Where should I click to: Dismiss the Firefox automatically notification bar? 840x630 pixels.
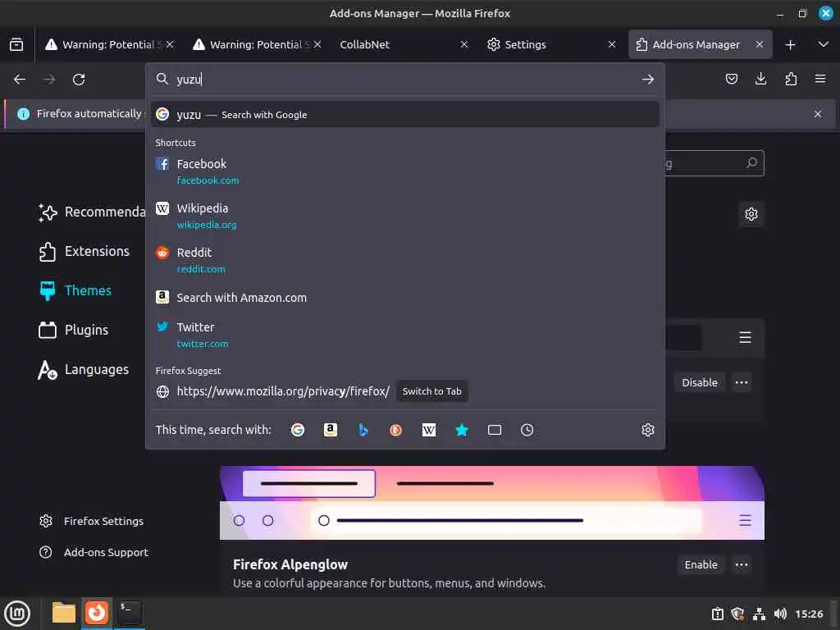pyautogui.click(x=818, y=114)
